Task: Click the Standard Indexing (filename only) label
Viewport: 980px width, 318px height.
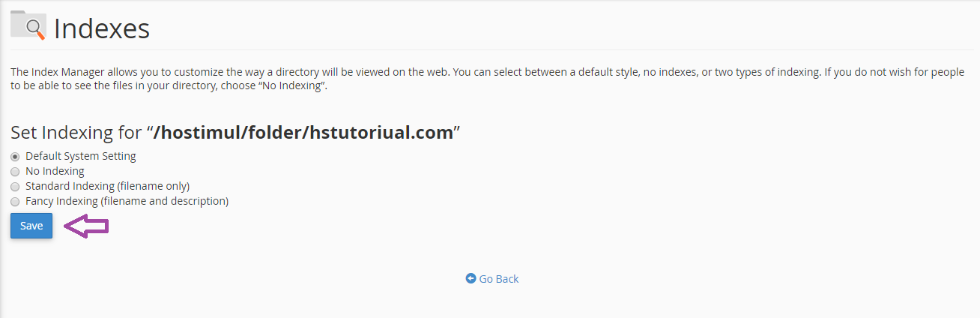Action: tap(107, 186)
